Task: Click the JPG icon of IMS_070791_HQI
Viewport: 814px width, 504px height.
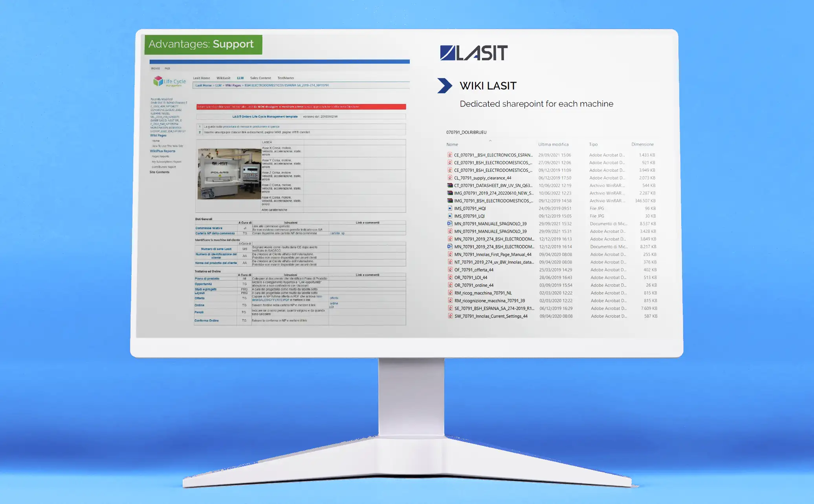Action: coord(450,208)
